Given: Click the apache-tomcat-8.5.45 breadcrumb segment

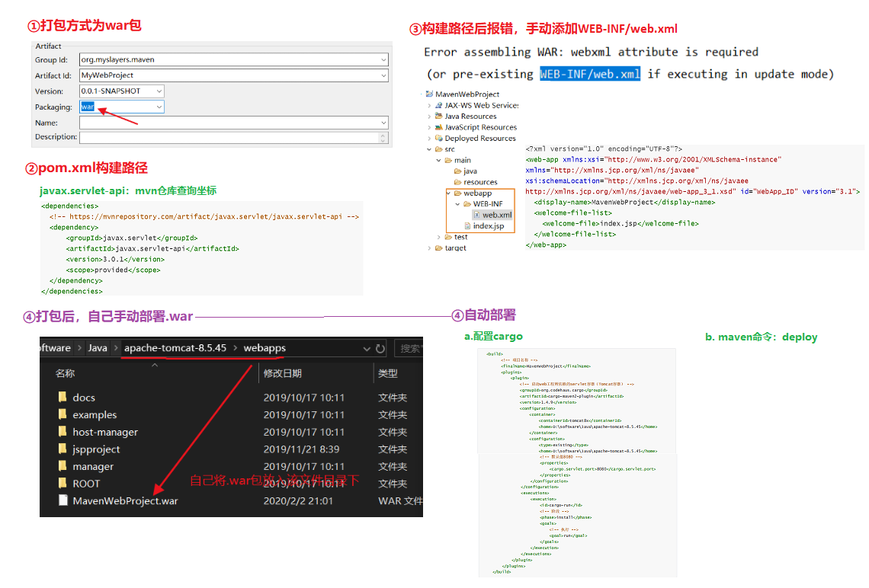Looking at the screenshot, I should point(175,348).
